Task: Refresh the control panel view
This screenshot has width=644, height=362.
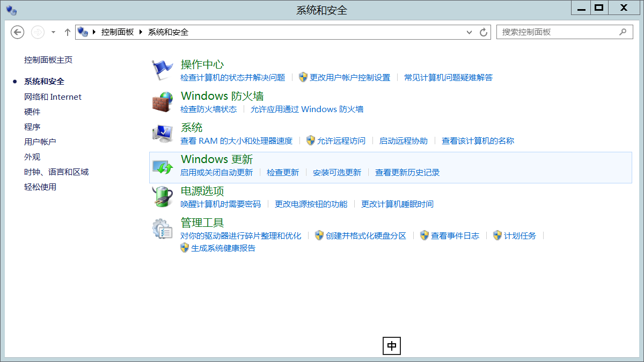Action: pos(484,32)
